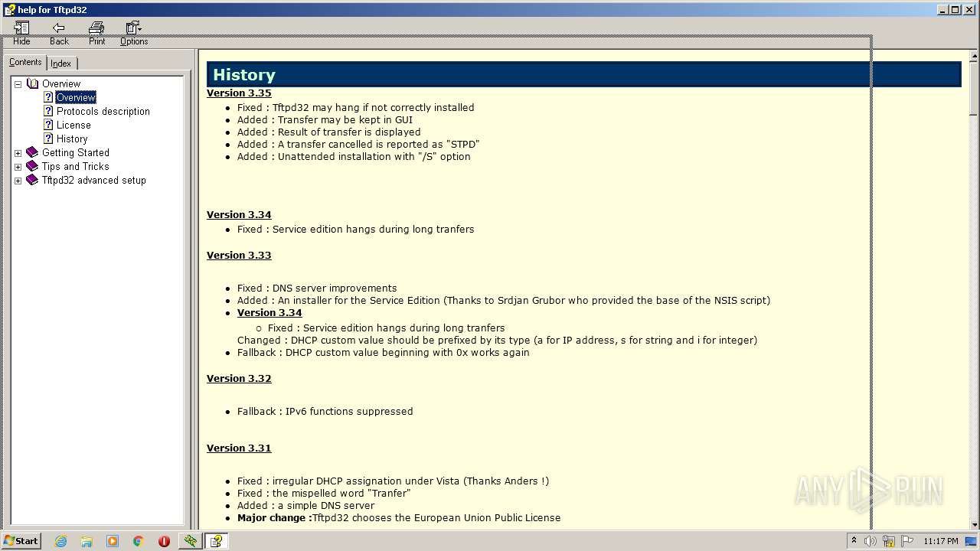
Task: Click "Major change" European Union license line
Action: (399, 518)
